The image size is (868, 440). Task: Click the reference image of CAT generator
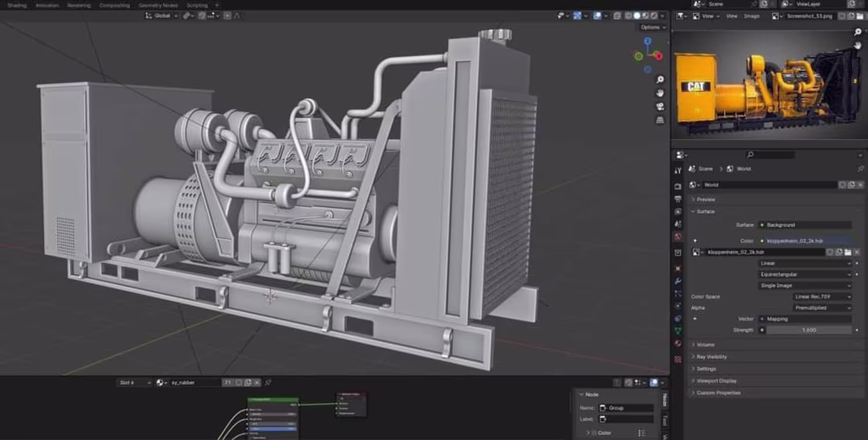[769, 84]
